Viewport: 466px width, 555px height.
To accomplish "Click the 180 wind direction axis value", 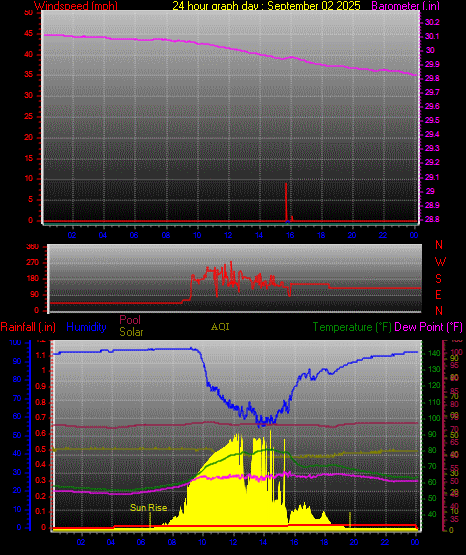I will (x=33, y=279).
